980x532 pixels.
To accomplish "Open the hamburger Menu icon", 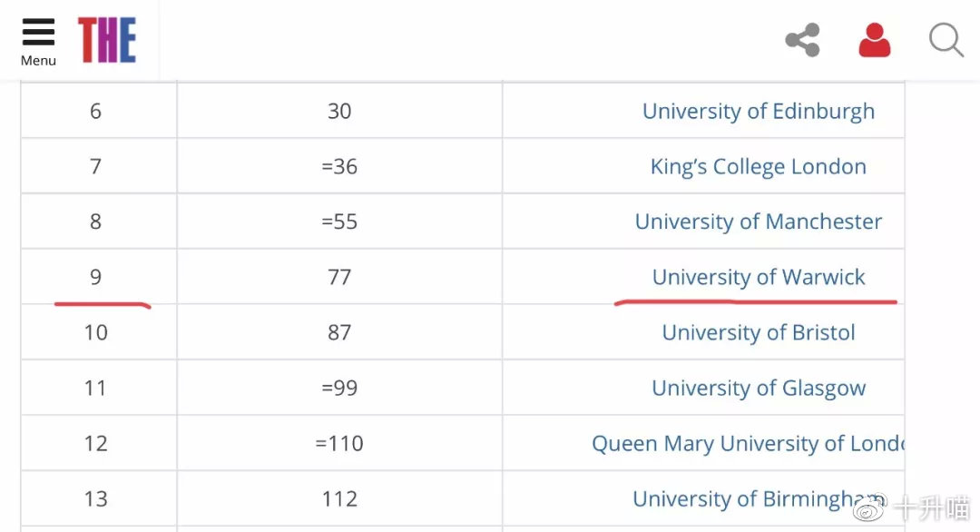I will (x=38, y=32).
